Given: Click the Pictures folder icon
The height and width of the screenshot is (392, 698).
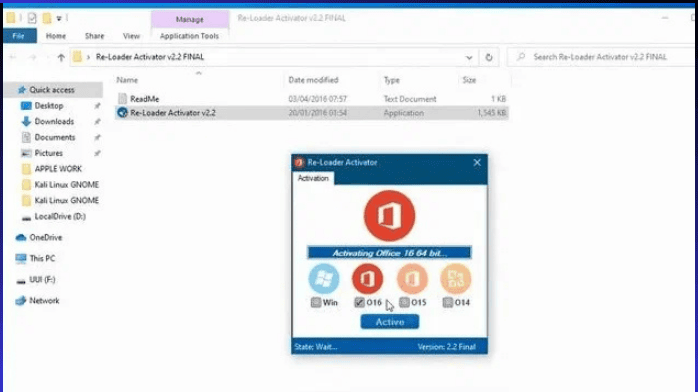Looking at the screenshot, I should [x=26, y=153].
